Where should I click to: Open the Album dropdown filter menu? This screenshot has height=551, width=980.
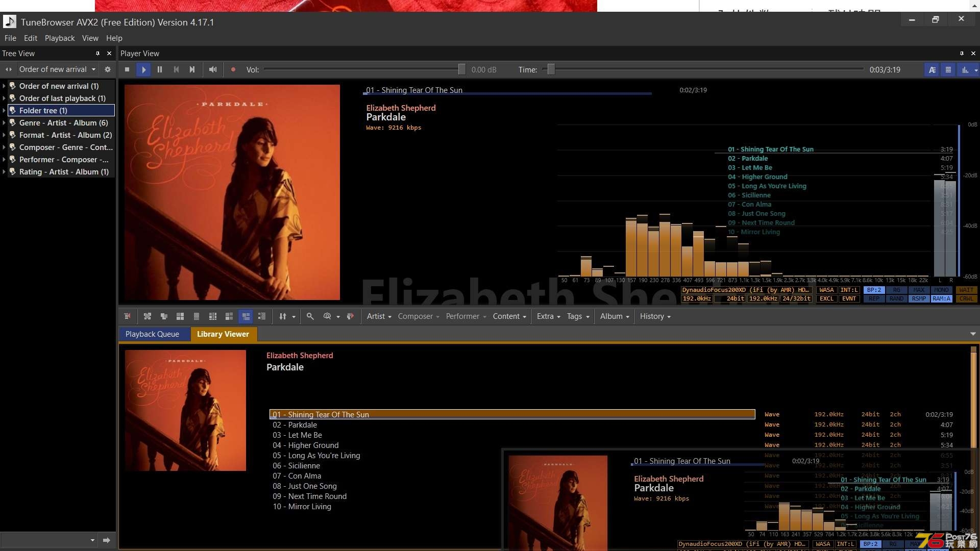coord(614,315)
